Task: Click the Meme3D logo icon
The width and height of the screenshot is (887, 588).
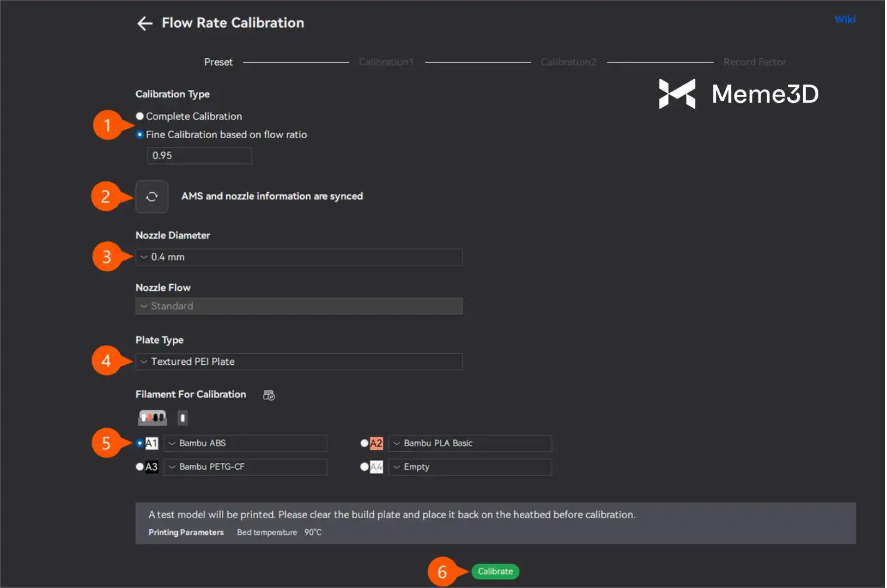Action: pos(677,94)
